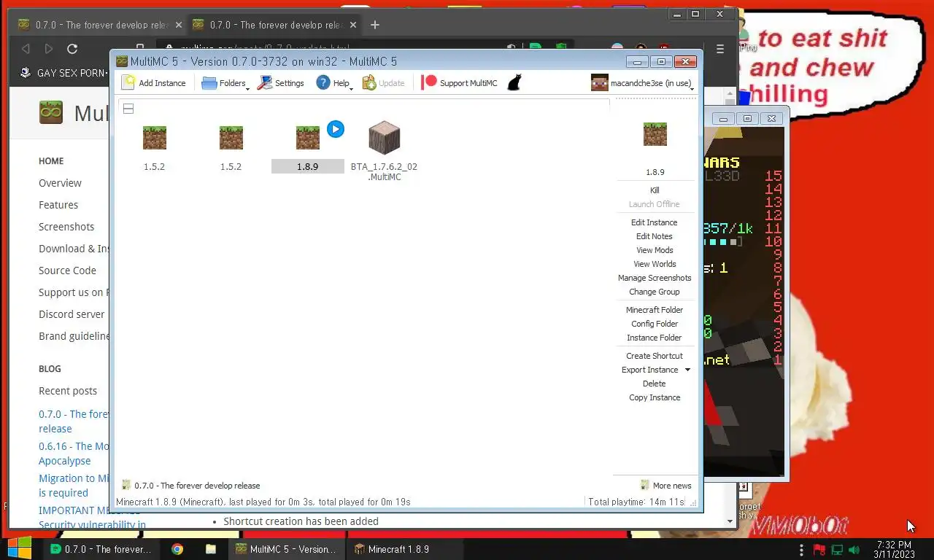Select the leftmost 1.5.2 instance icon
The width and height of the screenshot is (934, 560).
pos(154,138)
